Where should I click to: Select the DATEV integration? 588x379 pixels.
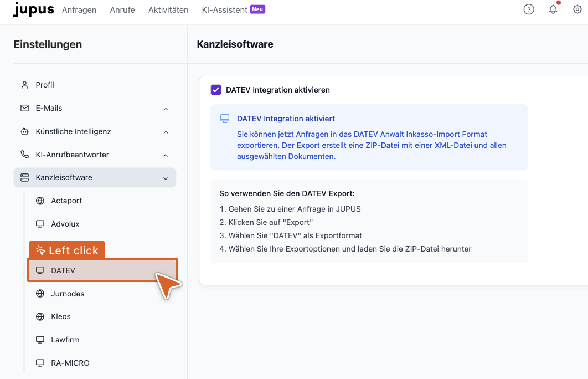pyautogui.click(x=102, y=270)
